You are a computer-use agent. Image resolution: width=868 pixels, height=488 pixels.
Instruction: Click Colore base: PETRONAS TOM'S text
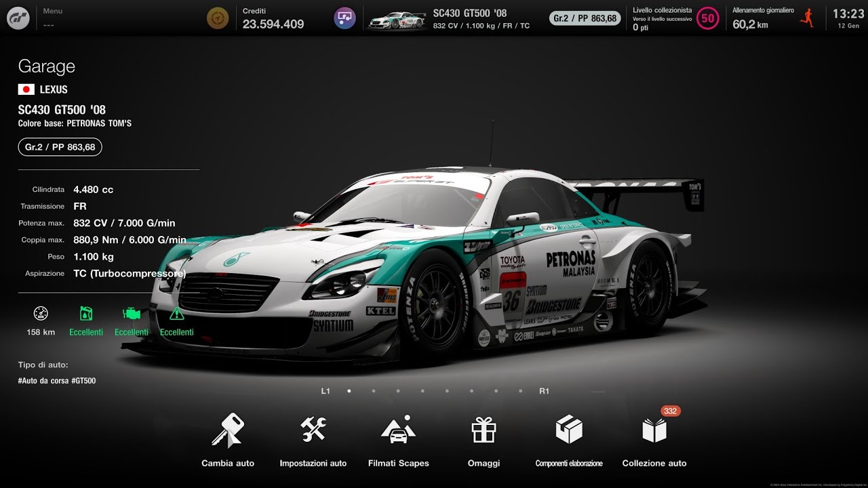coord(75,123)
